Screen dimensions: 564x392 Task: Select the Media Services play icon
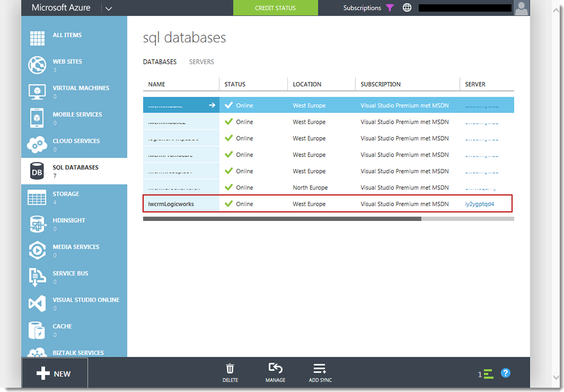(x=37, y=251)
